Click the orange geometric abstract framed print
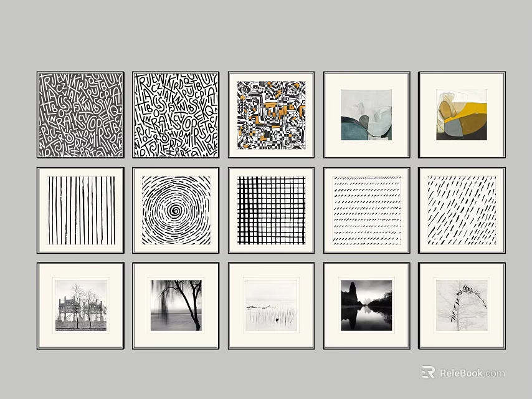This screenshot has width=532, height=399. (x=271, y=115)
